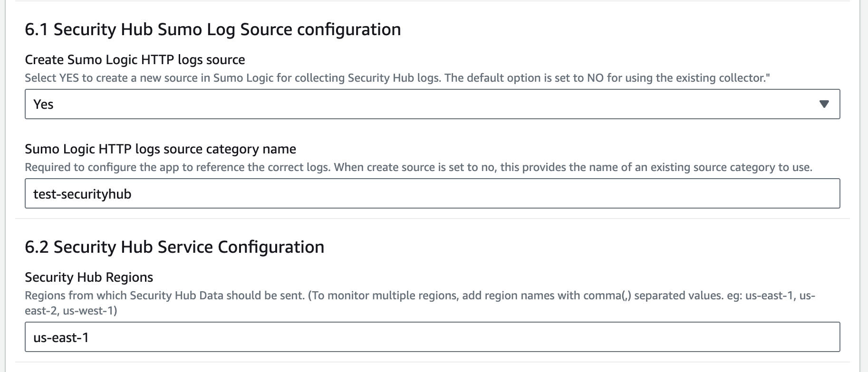Image resolution: width=868 pixels, height=372 pixels.
Task: Click the '6.2' section number in the heading
Action: coord(37,247)
